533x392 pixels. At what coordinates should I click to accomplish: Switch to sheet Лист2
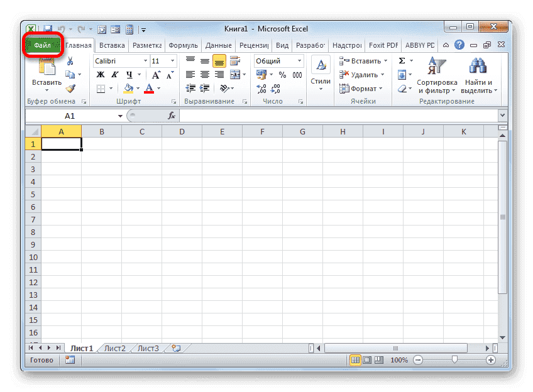click(115, 347)
